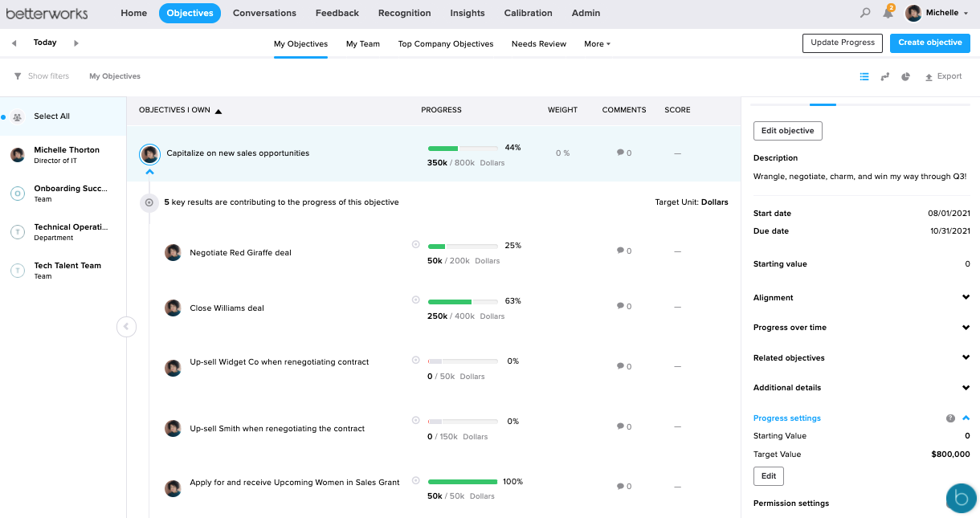
Task: Open the notifications bell
Action: pos(888,13)
